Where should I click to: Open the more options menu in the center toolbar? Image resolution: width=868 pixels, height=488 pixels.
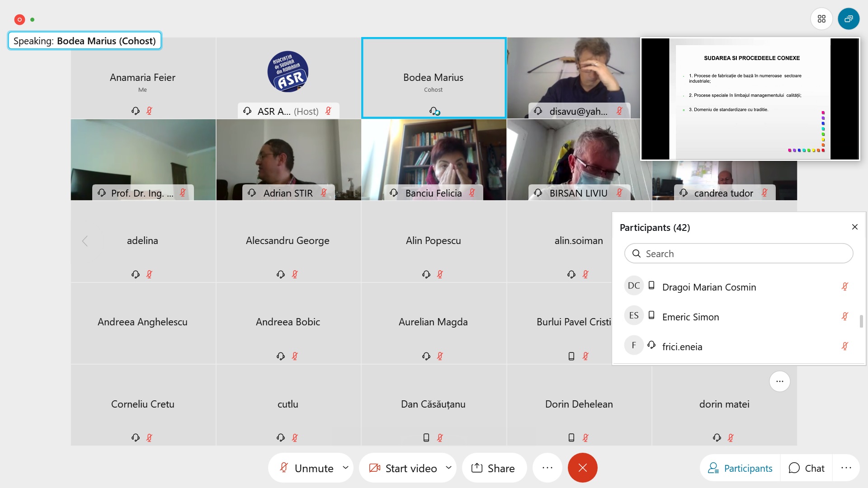[x=547, y=468]
